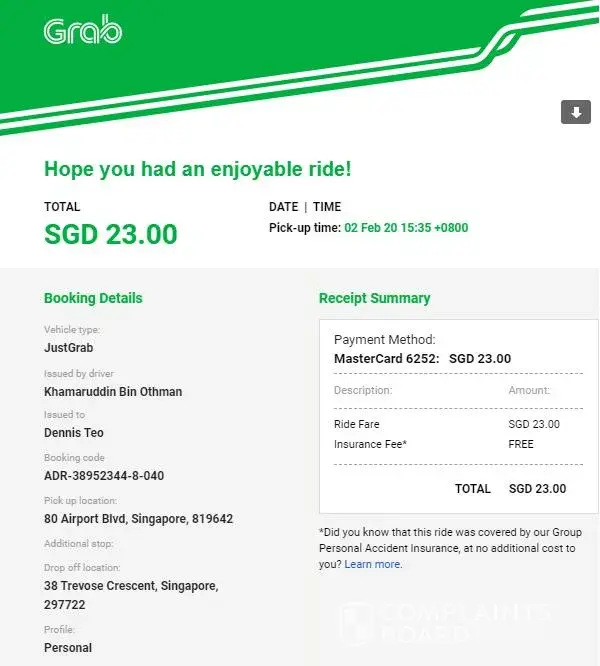
Task: Open the Learn more insurance link
Action: (x=373, y=564)
